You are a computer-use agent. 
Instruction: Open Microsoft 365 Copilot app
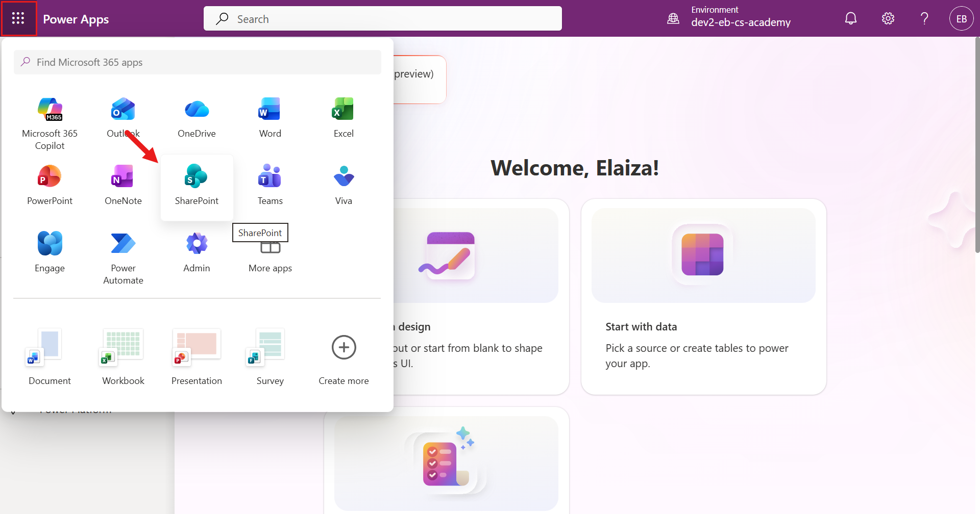[50, 124]
